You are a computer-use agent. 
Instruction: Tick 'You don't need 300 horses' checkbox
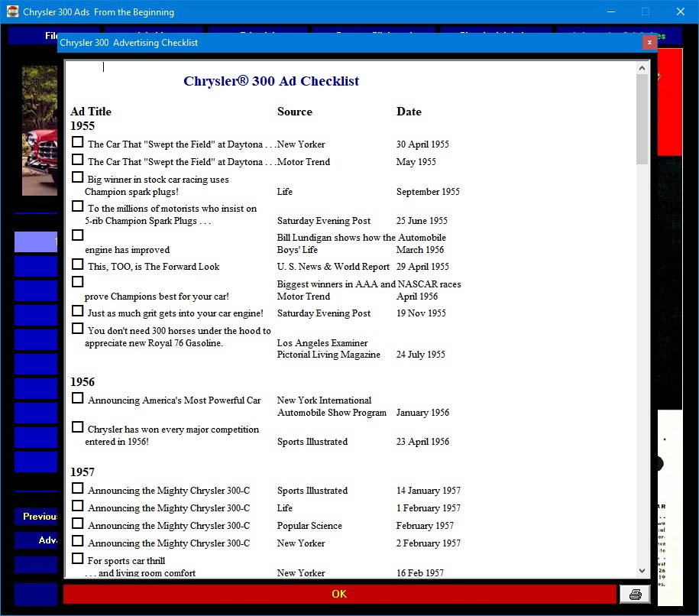pos(78,329)
